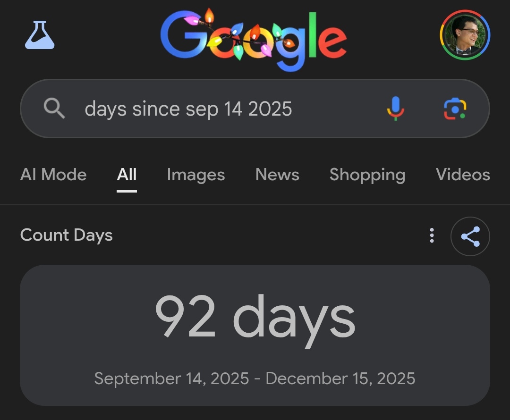Tap the voice search microphone
The height and width of the screenshot is (420, 510).
coord(396,109)
